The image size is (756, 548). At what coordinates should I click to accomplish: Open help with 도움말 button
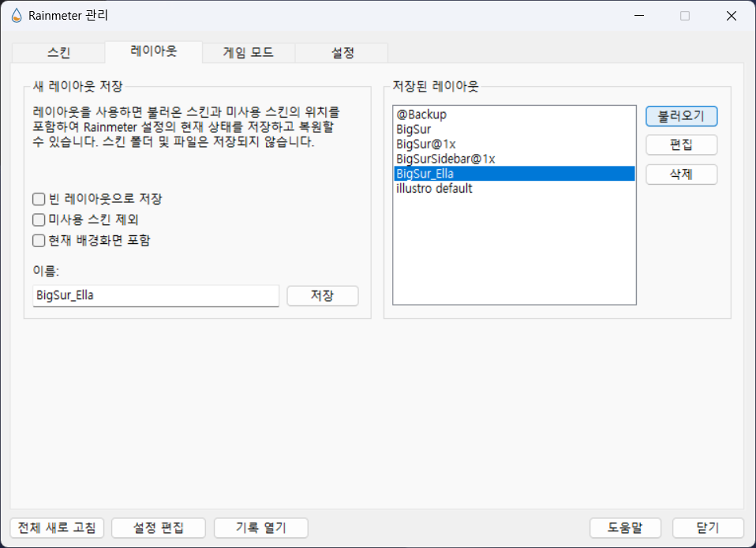(x=625, y=527)
